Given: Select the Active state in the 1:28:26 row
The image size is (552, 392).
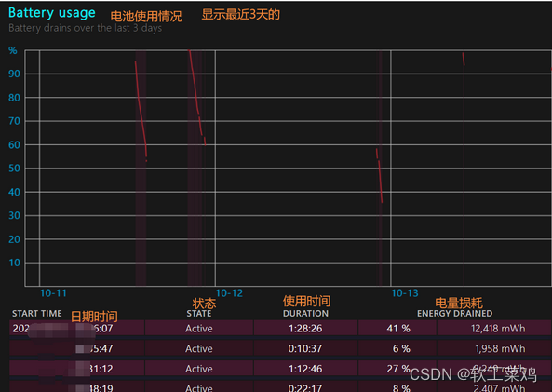Looking at the screenshot, I should coord(199,329).
